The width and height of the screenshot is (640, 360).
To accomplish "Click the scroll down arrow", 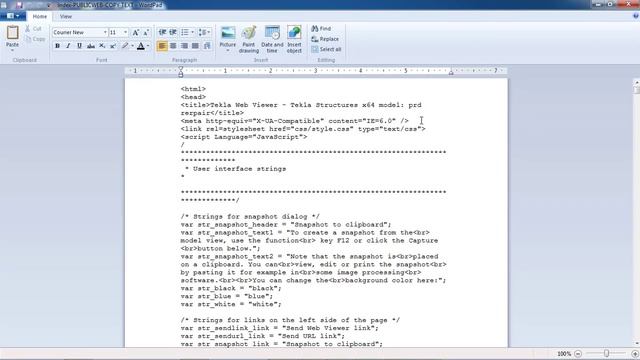I will coord(636,344).
